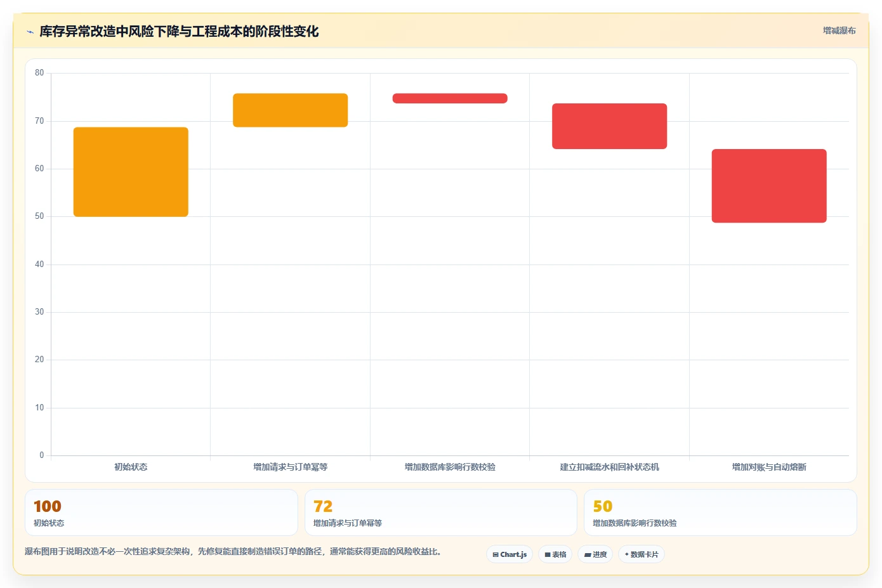
Task: Select the red 增加对账与自动熔断 bar
Action: 769,186
